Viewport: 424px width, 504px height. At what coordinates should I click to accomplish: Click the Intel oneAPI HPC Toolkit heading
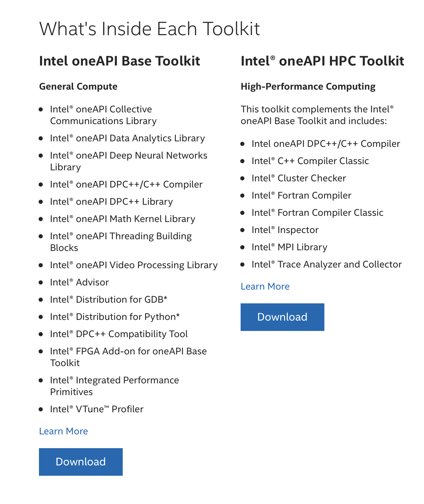[x=322, y=61]
